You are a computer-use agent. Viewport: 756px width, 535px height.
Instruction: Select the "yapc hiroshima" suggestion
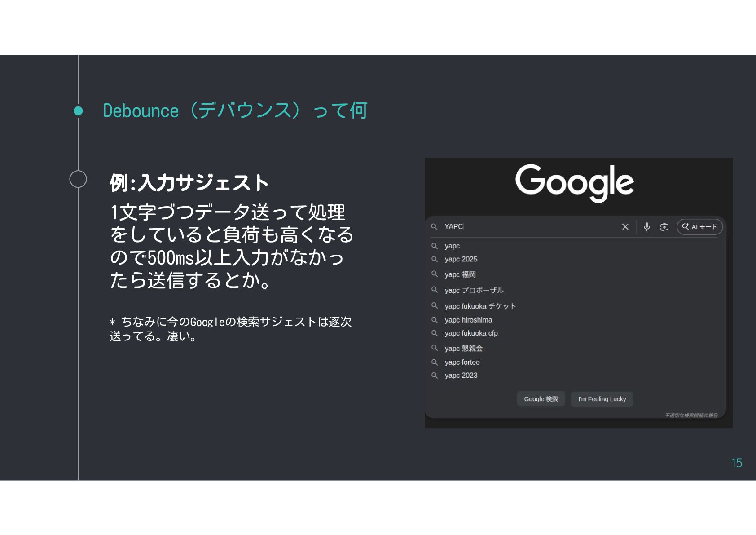[468, 320]
